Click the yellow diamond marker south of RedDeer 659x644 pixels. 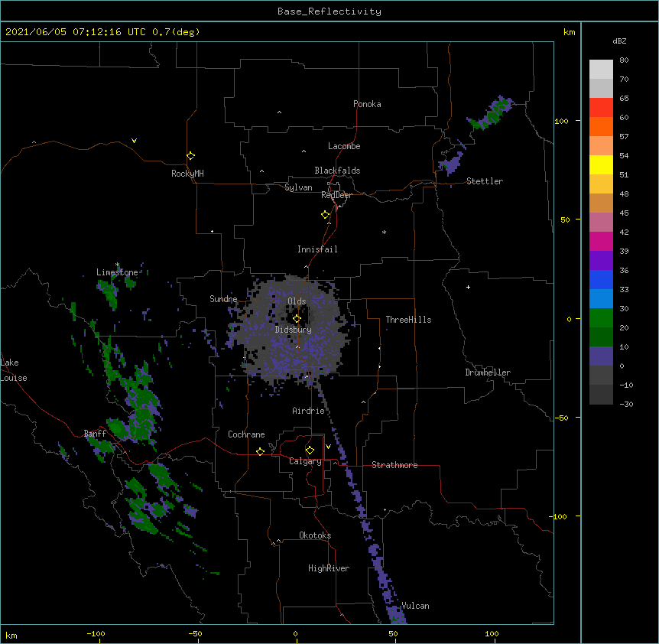[325, 215]
